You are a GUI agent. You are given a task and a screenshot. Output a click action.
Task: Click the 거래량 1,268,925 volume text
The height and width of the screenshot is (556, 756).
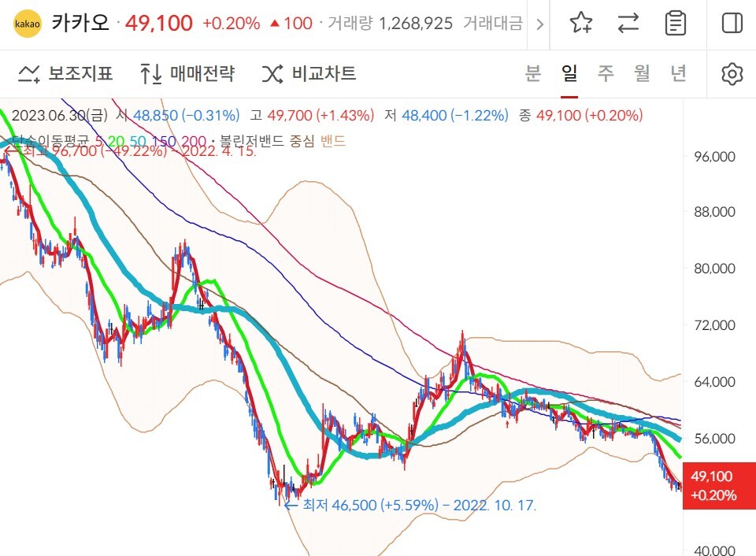pos(390,23)
